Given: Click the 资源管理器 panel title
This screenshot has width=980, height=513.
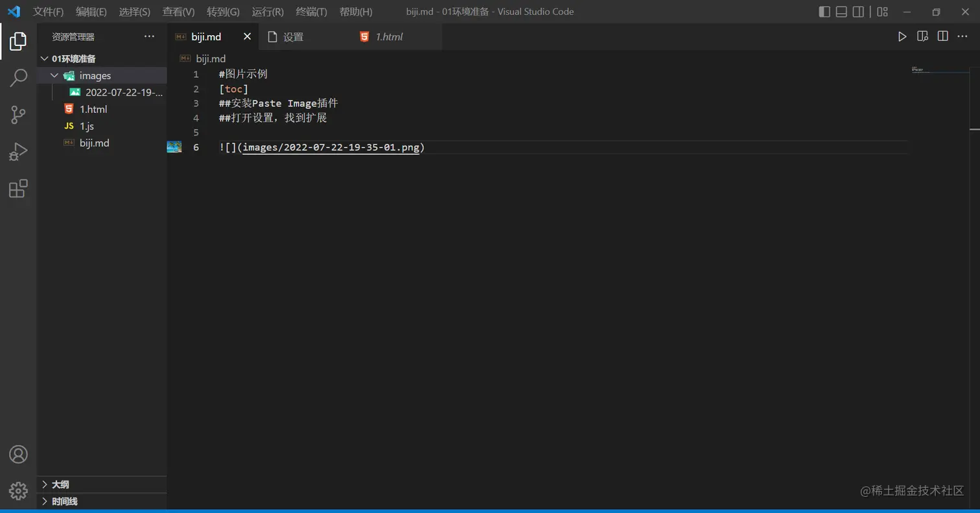Looking at the screenshot, I should (x=73, y=37).
